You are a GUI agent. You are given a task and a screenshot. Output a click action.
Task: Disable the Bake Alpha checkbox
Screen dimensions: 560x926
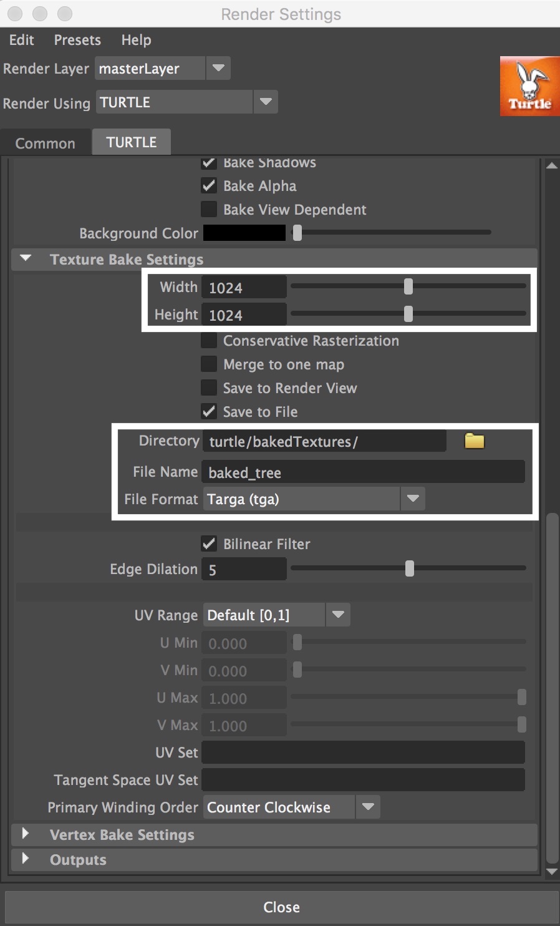click(209, 185)
